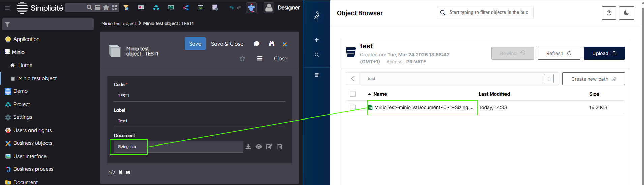Open the comment bubble icon
The height and width of the screenshot is (185, 644).
tap(257, 44)
